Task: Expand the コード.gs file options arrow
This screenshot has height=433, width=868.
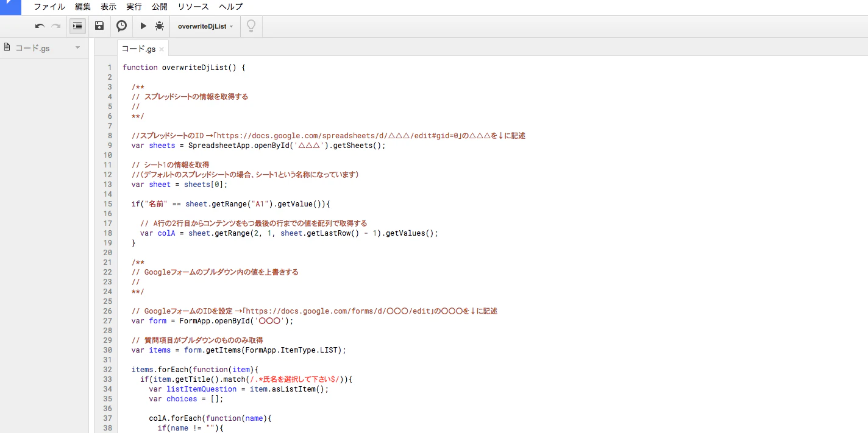Action: pyautogui.click(x=77, y=48)
